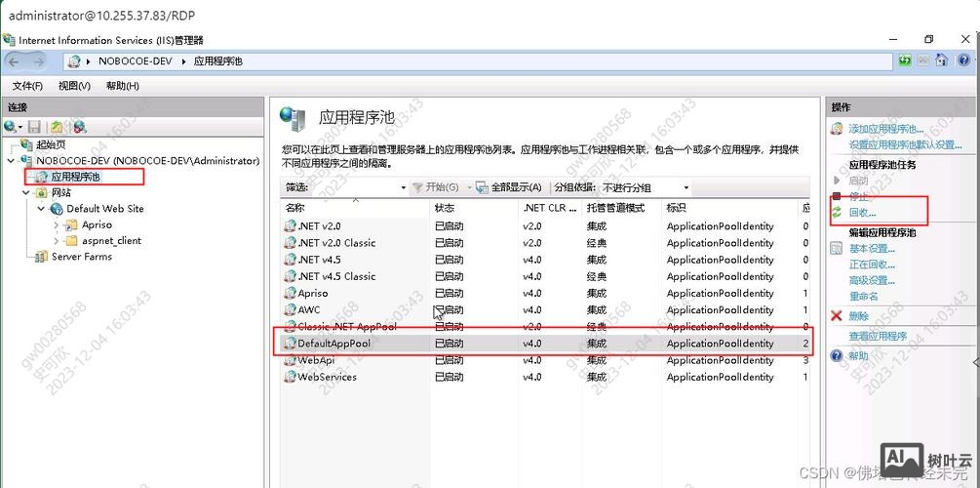Click the Home icon in the address toolbar
The image size is (980, 488).
[x=942, y=61]
